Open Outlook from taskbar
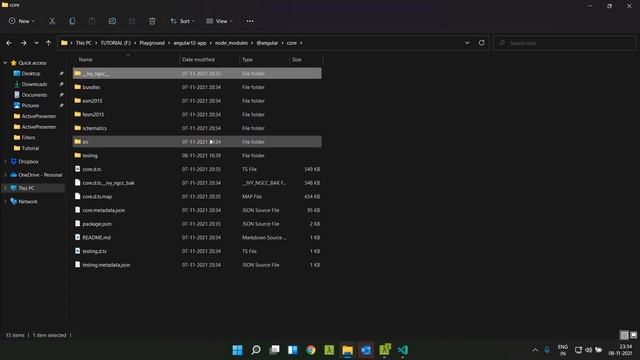This screenshot has height=360, width=640. (366, 350)
